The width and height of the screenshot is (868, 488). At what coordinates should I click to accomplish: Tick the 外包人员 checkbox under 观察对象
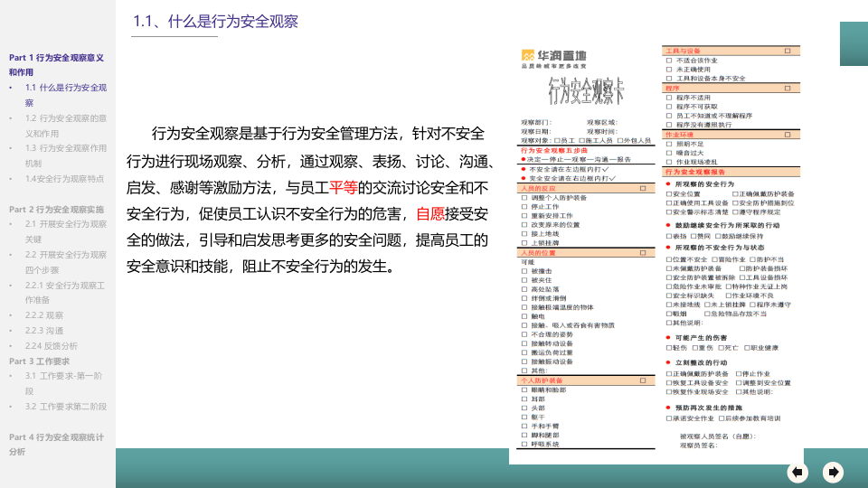tap(620, 141)
